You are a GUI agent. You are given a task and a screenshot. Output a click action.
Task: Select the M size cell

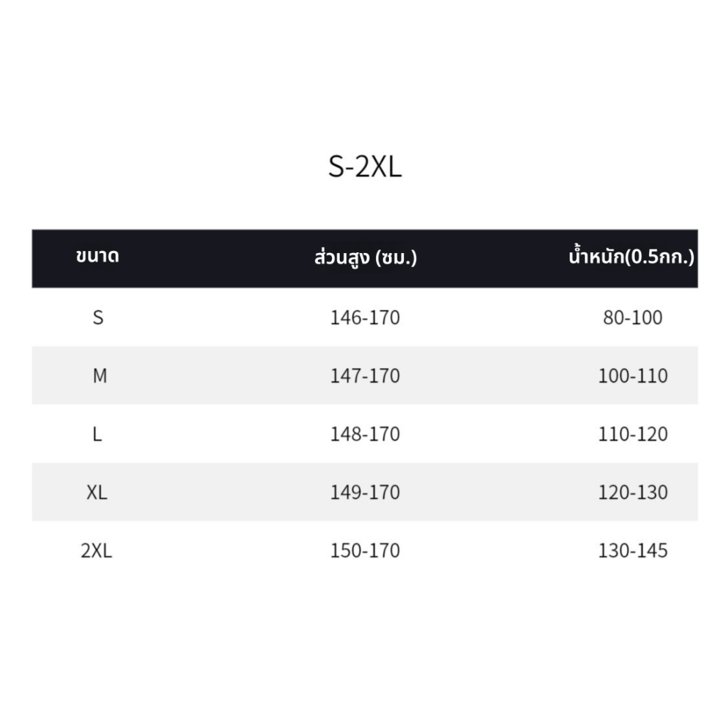click(100, 375)
